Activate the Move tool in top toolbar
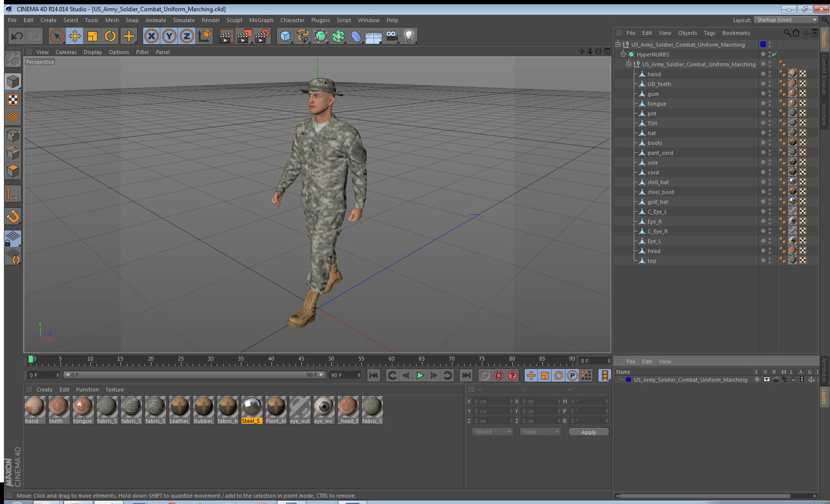 (x=75, y=36)
